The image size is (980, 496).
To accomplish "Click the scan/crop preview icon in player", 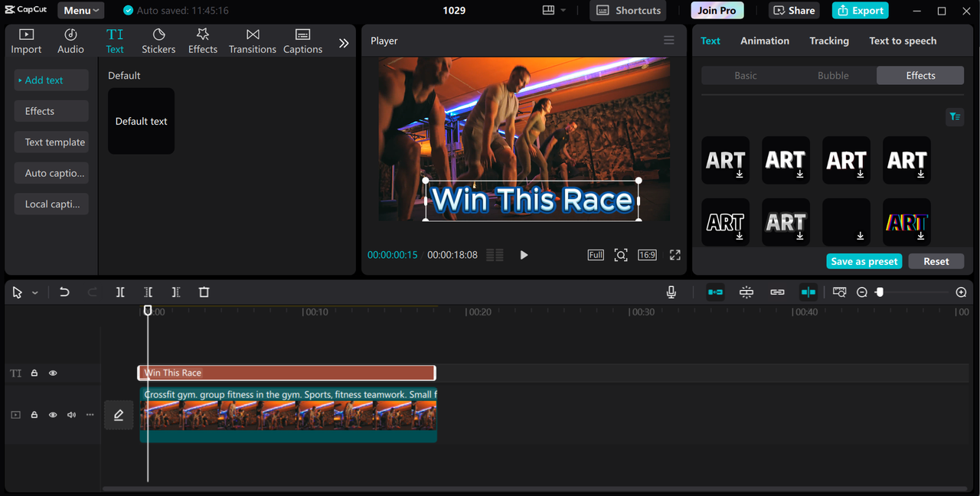I will 621,255.
